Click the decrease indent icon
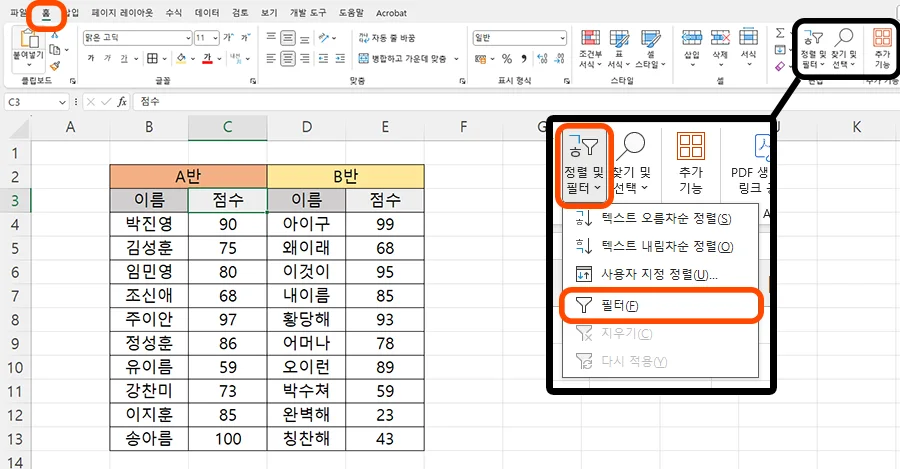 (323, 59)
